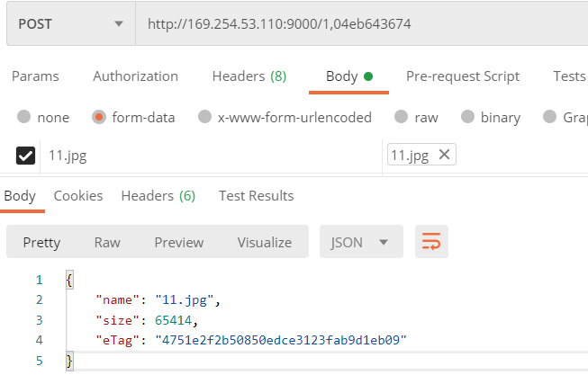This screenshot has height=375, width=588.
Task: Remove the 11.jpg file with the X
Action: click(x=444, y=155)
